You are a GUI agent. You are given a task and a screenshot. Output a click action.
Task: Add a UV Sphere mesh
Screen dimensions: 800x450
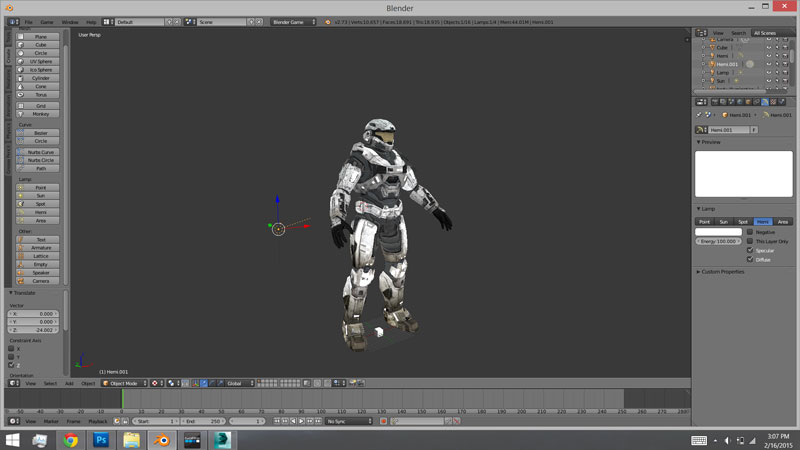click(x=38, y=61)
